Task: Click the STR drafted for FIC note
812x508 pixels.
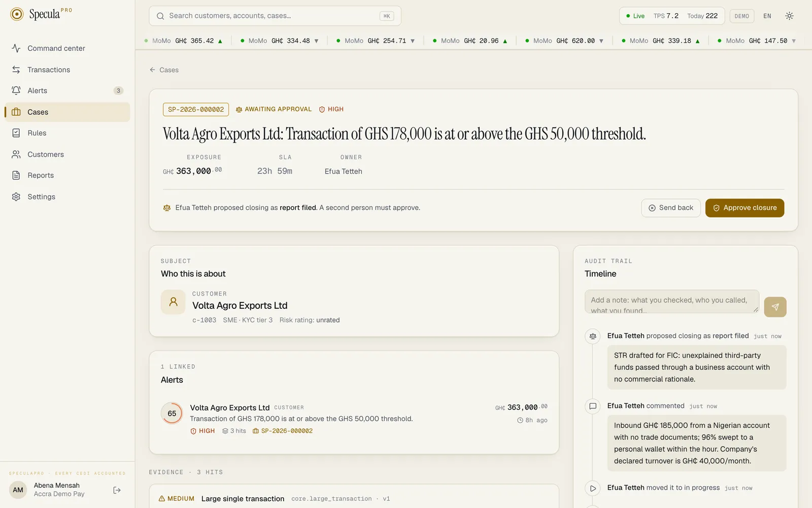Action: click(x=697, y=367)
